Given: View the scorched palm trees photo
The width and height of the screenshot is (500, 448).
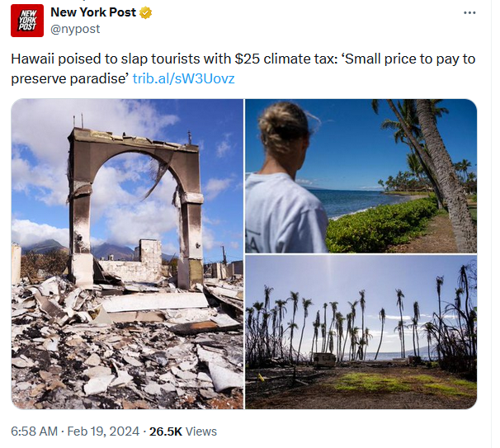Looking at the screenshot, I should (361, 332).
